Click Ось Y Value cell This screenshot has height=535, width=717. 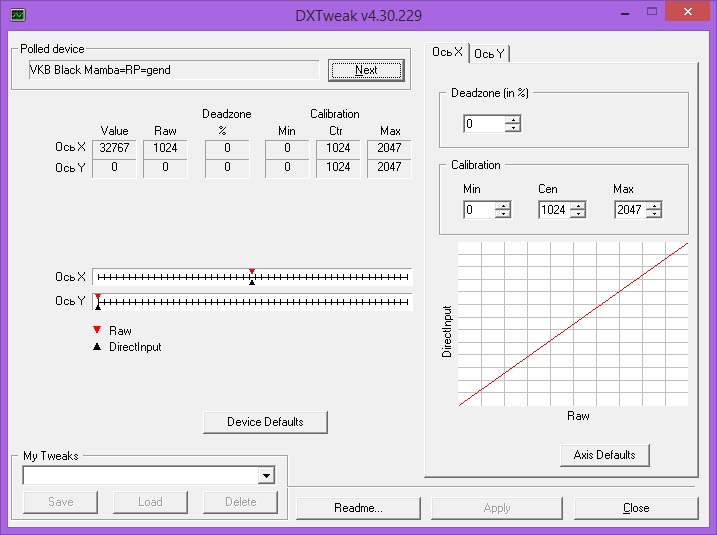[x=114, y=167]
